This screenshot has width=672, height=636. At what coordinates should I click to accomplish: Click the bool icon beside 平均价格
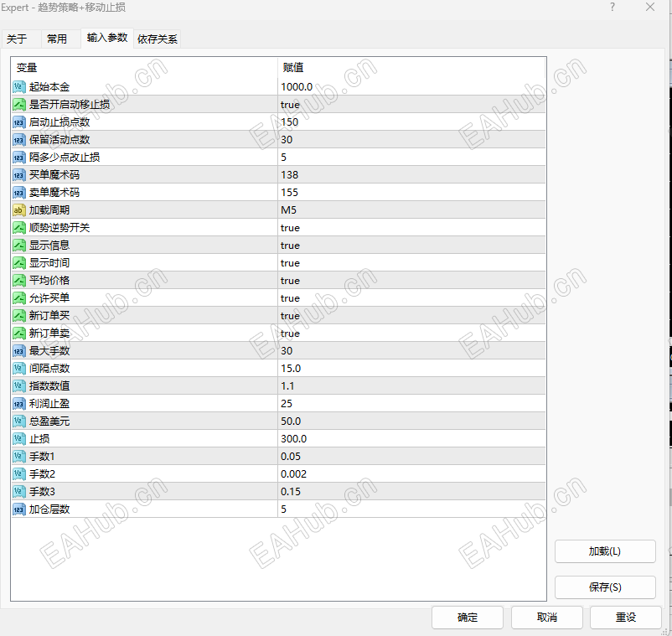(19, 280)
